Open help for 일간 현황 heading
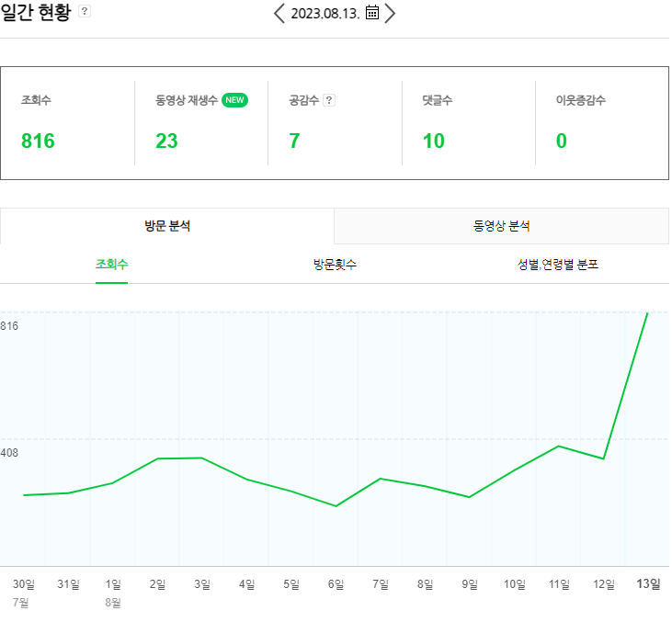Image resolution: width=672 pixels, height=622 pixels. [85, 12]
